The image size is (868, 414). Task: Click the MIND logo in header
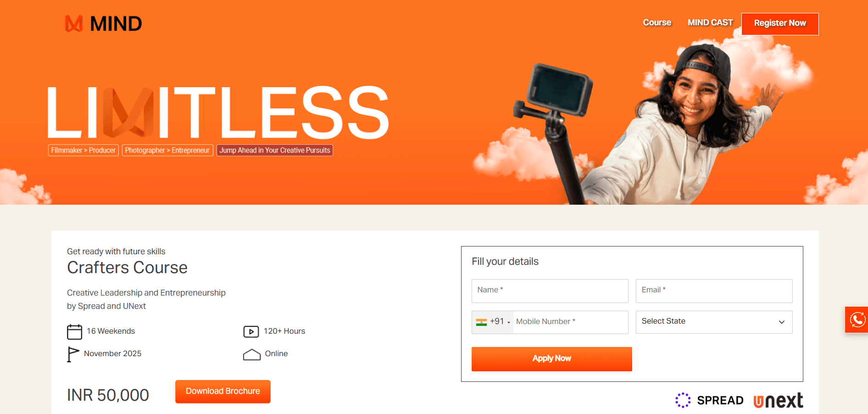pyautogui.click(x=104, y=23)
